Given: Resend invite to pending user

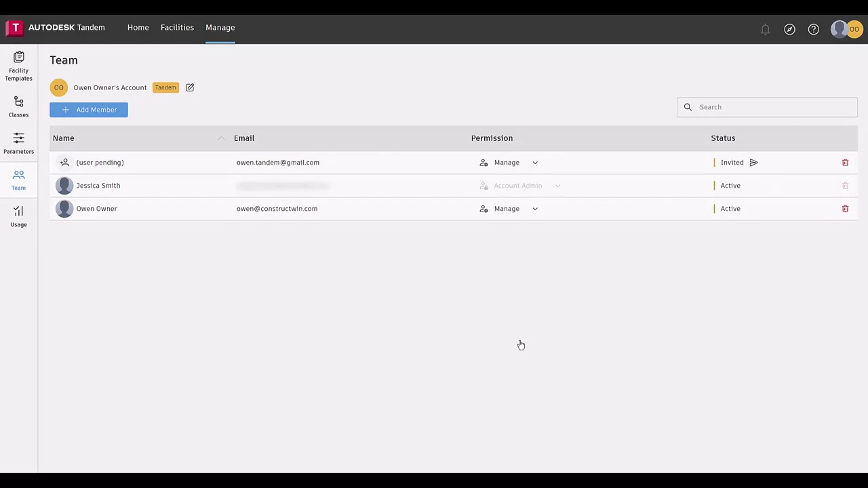Looking at the screenshot, I should [x=753, y=163].
